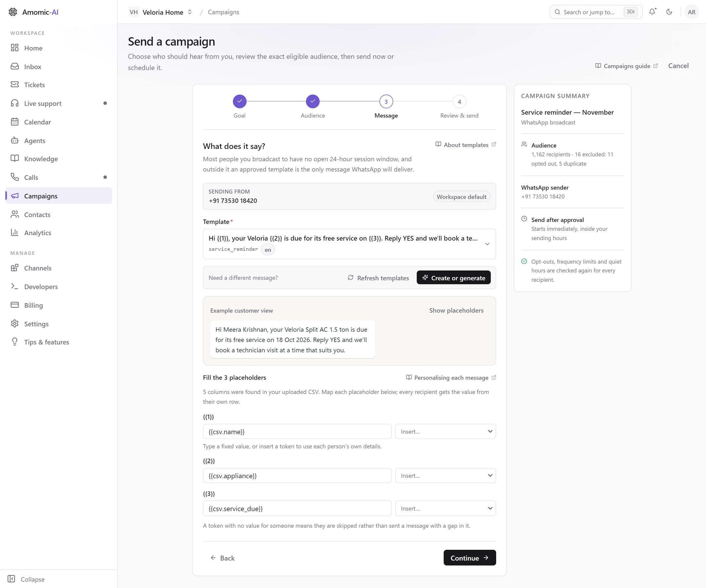Screen dimensions: 706x588
Task: Click the Search or jump to field
Action: (596, 12)
